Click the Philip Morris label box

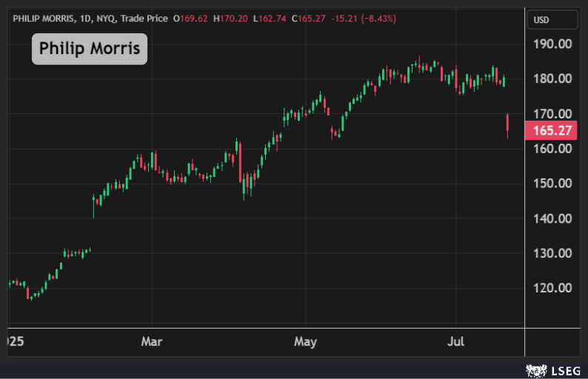click(x=89, y=49)
